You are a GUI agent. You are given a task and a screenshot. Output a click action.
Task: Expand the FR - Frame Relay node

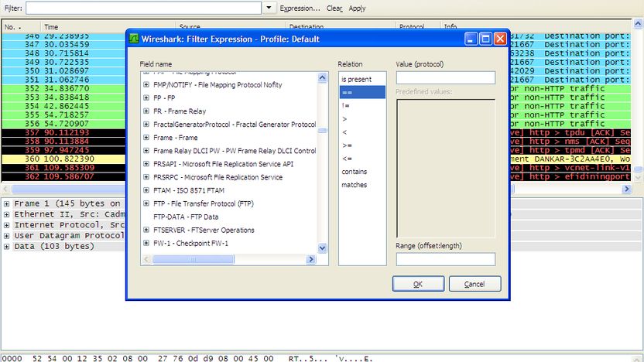[146, 111]
